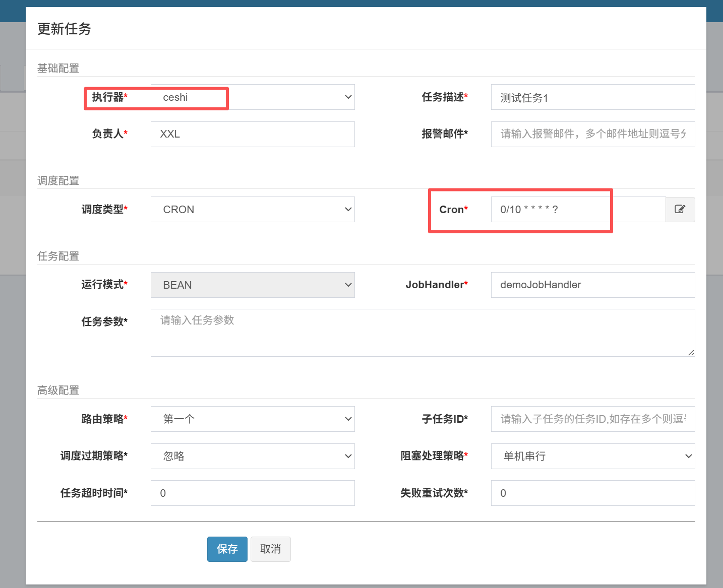Viewport: 723px width, 588px height.
Task: Click the 更新任务 dialog title
Action: pyautogui.click(x=64, y=29)
